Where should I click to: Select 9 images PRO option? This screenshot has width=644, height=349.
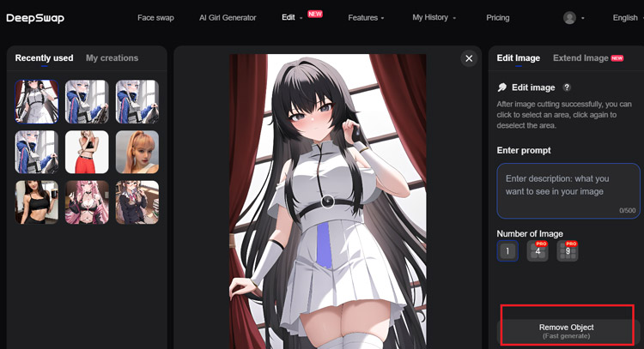tap(568, 250)
